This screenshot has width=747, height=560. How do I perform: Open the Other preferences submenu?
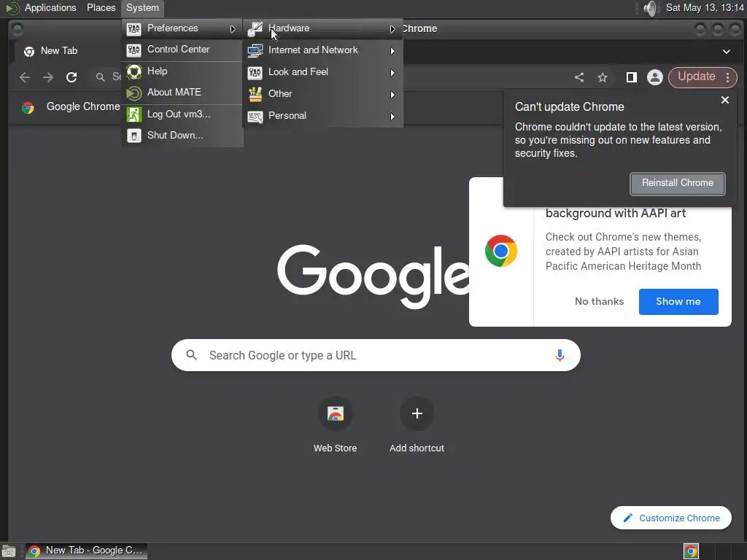pyautogui.click(x=323, y=94)
